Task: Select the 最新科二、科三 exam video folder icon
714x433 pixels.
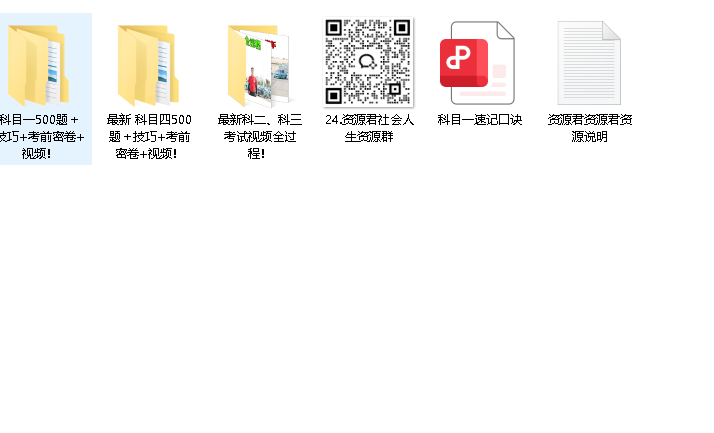Action: [258, 65]
